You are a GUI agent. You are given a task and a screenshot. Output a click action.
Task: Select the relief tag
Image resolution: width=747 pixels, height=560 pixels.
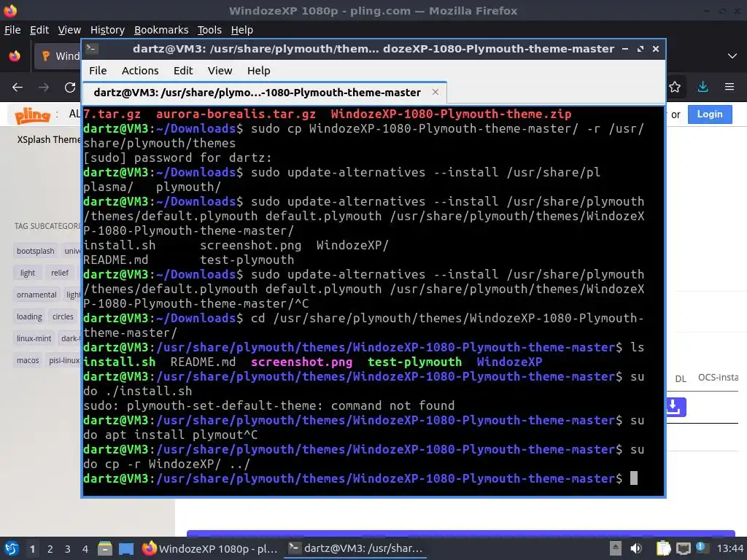pyautogui.click(x=60, y=273)
